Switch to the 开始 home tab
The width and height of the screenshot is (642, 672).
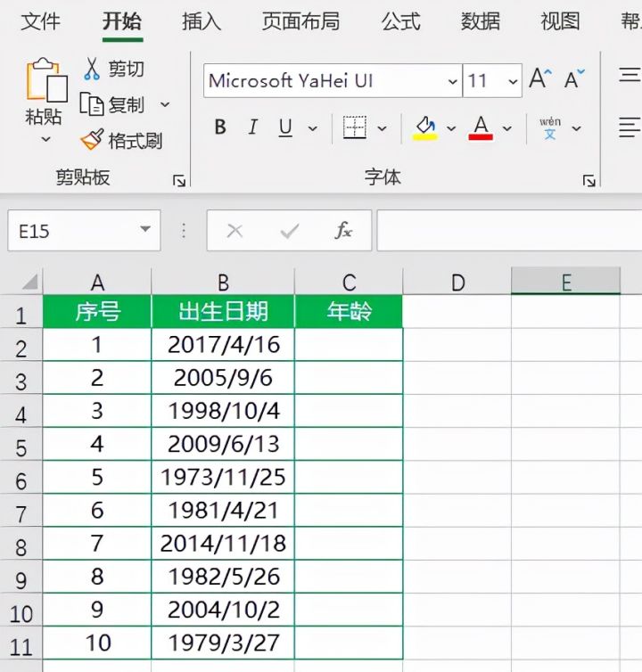click(122, 21)
